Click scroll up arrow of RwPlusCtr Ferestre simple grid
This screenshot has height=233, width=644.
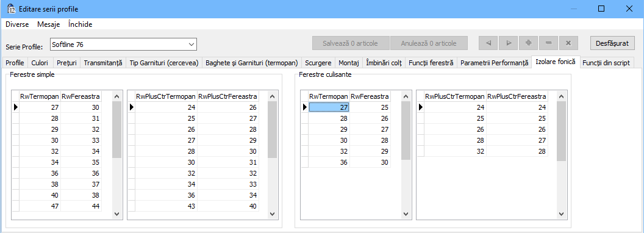pos(272,96)
